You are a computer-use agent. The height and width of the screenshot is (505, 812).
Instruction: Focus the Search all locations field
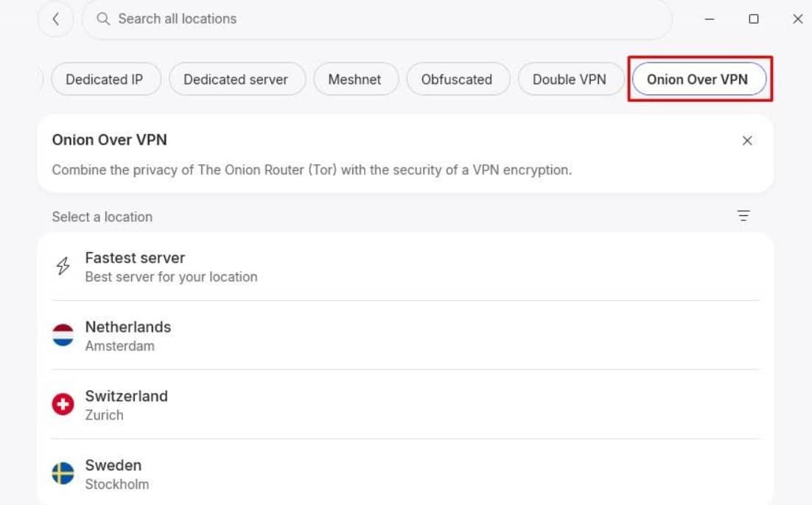(377, 19)
